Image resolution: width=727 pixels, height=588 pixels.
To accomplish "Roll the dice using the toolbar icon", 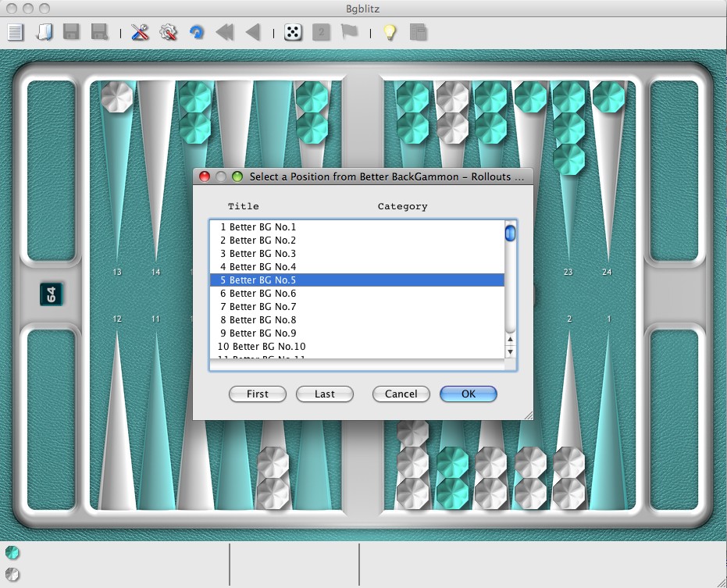I will (x=293, y=32).
